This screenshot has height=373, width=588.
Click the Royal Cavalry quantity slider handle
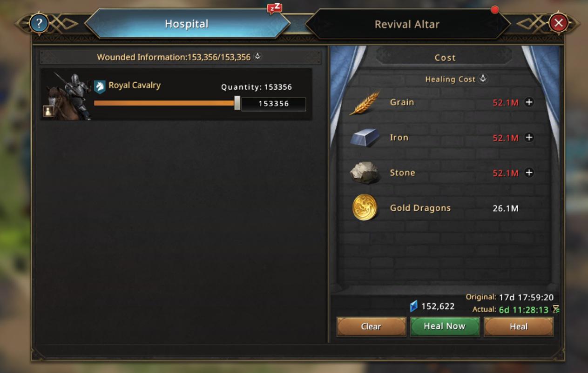click(x=237, y=103)
